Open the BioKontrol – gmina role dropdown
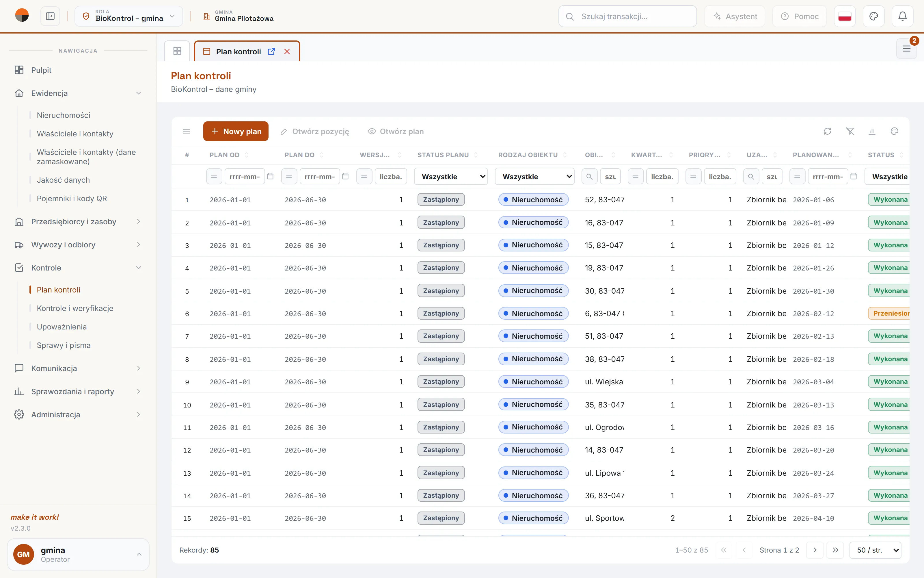 (x=129, y=16)
